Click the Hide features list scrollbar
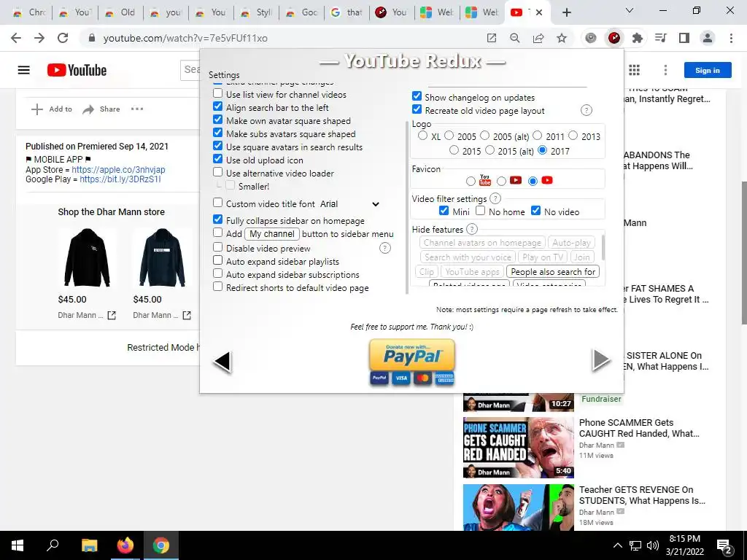This screenshot has width=747, height=560. point(603,248)
